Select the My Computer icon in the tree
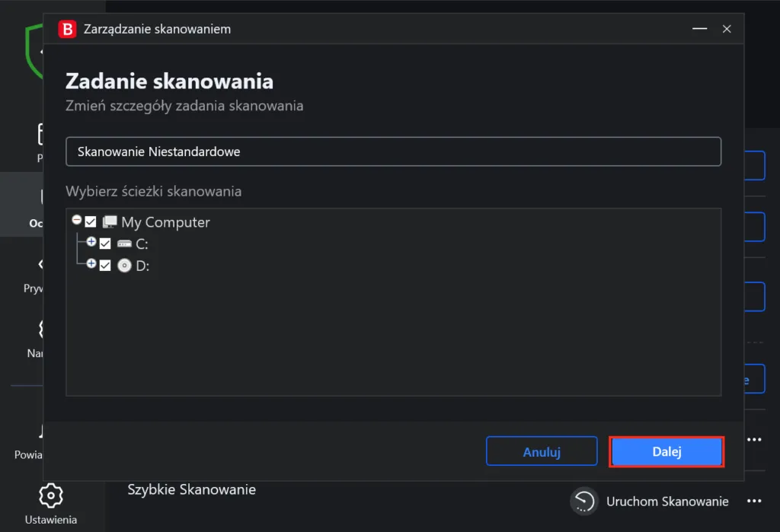 (109, 221)
